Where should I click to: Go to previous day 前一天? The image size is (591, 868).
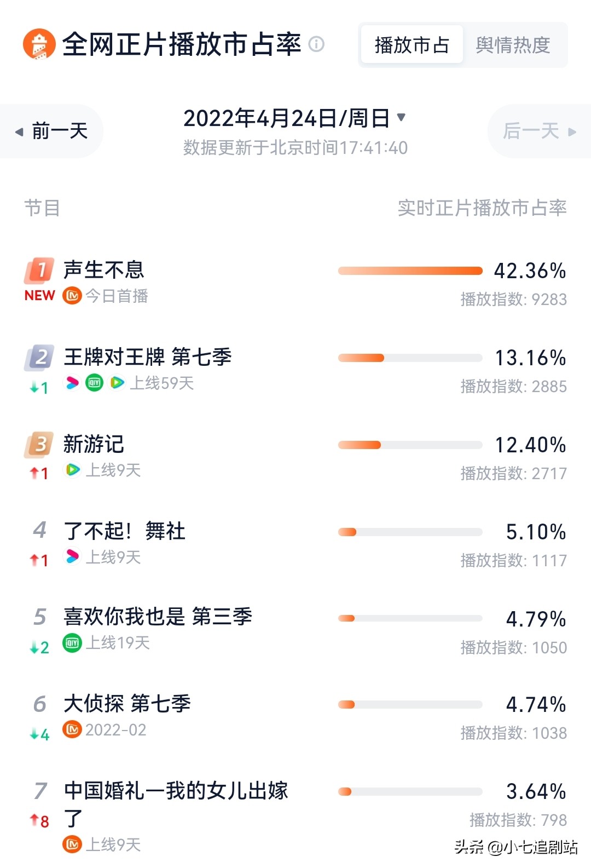[x=52, y=131]
